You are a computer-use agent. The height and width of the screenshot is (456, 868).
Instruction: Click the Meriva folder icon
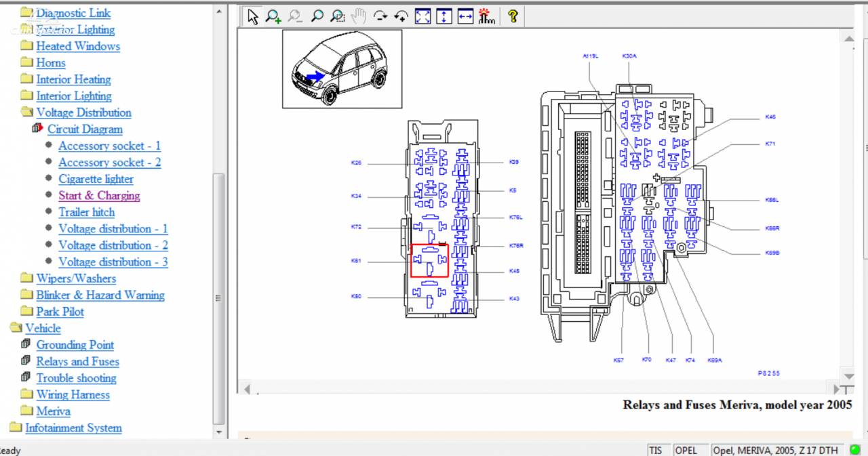coord(26,411)
